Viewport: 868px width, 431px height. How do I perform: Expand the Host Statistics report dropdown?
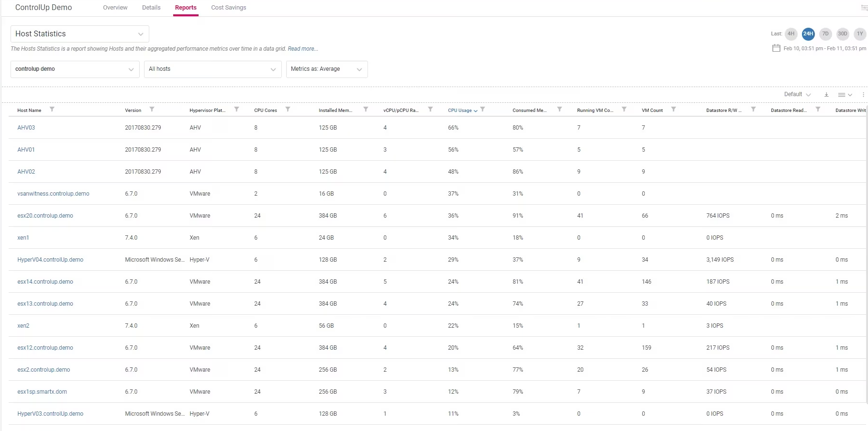(x=80, y=34)
